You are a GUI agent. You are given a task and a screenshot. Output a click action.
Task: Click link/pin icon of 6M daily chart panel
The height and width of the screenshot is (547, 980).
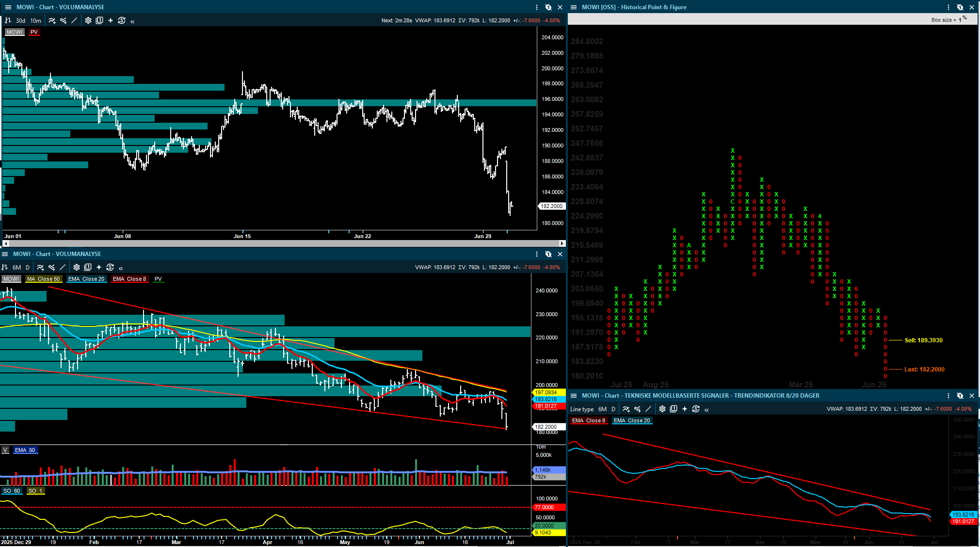pyautogui.click(x=548, y=254)
